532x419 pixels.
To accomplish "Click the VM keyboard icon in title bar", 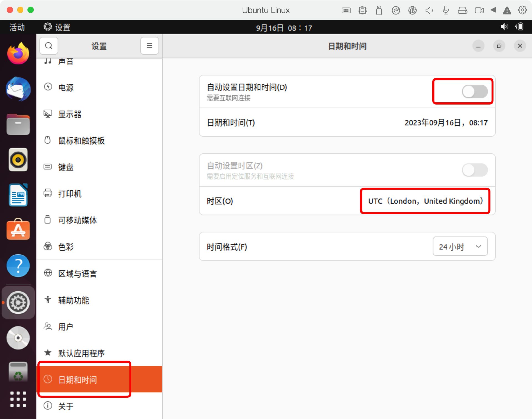I will [x=346, y=11].
